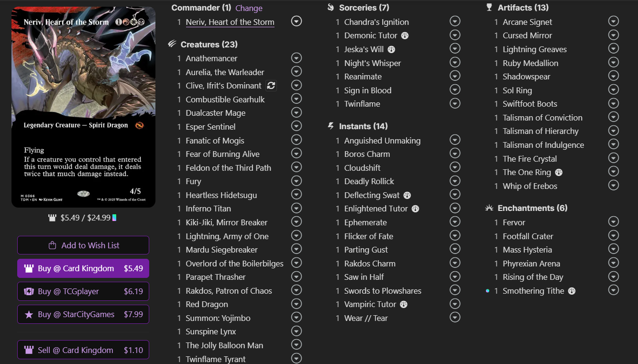638x364 pixels.
Task: Select Talisman of Hierarchy card name
Action: [540, 131]
